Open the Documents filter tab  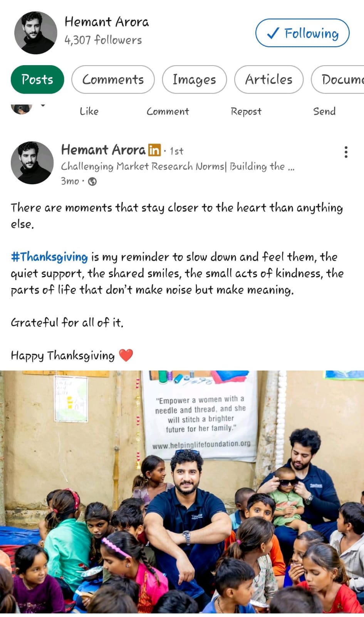coord(338,79)
